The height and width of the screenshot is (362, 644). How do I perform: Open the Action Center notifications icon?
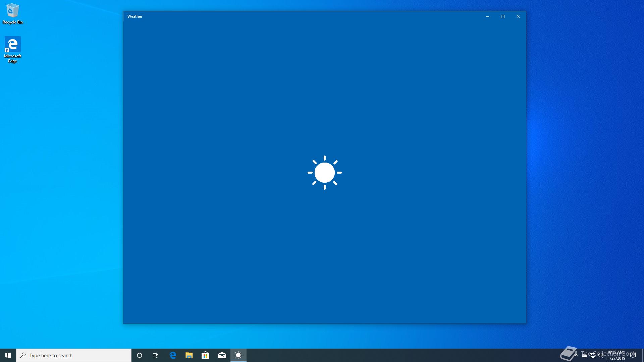[x=633, y=355]
